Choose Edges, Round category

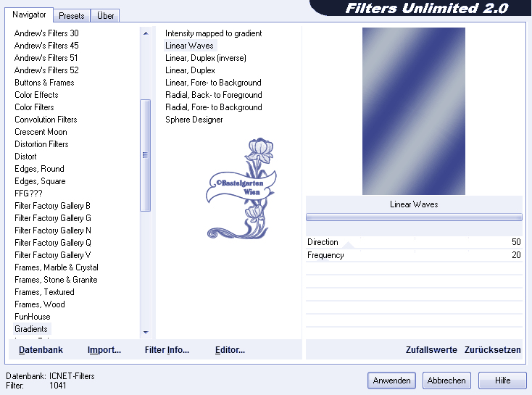pos(39,169)
